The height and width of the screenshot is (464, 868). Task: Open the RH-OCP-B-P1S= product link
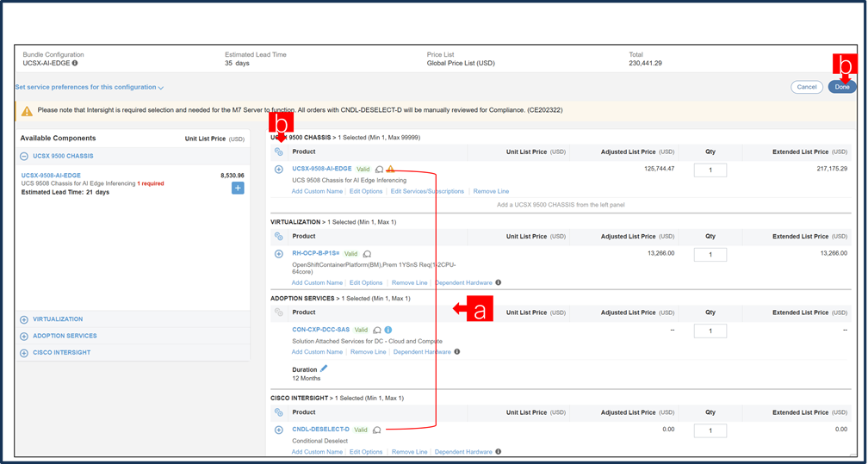coord(315,254)
